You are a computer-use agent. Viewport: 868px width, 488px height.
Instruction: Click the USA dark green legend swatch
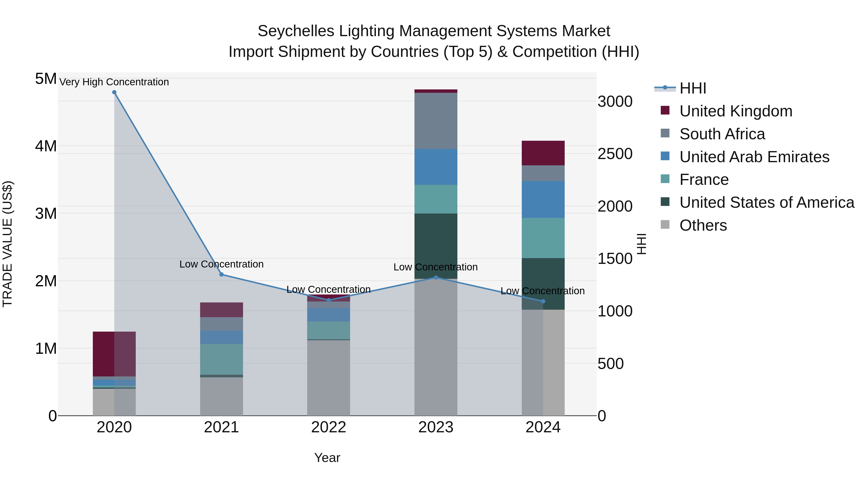[665, 201]
